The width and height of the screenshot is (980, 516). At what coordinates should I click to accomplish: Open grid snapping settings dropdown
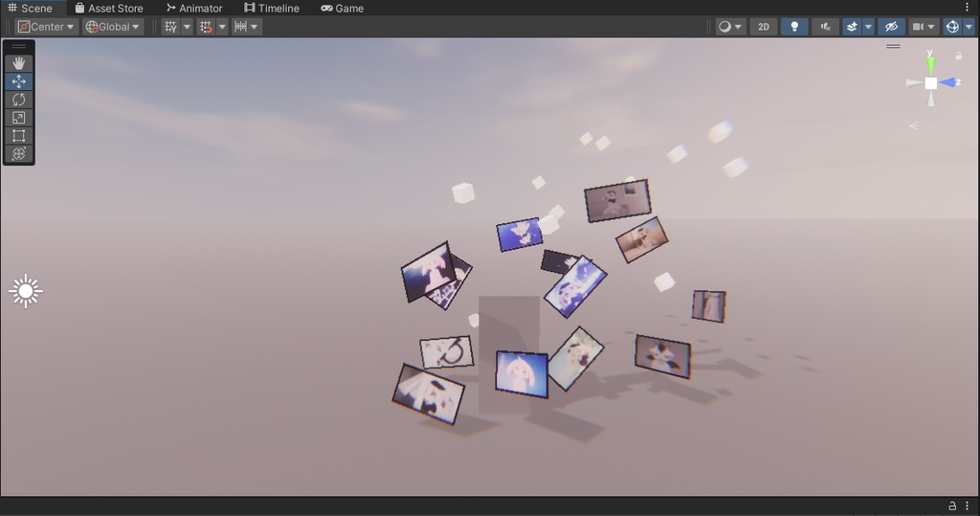tap(222, 27)
